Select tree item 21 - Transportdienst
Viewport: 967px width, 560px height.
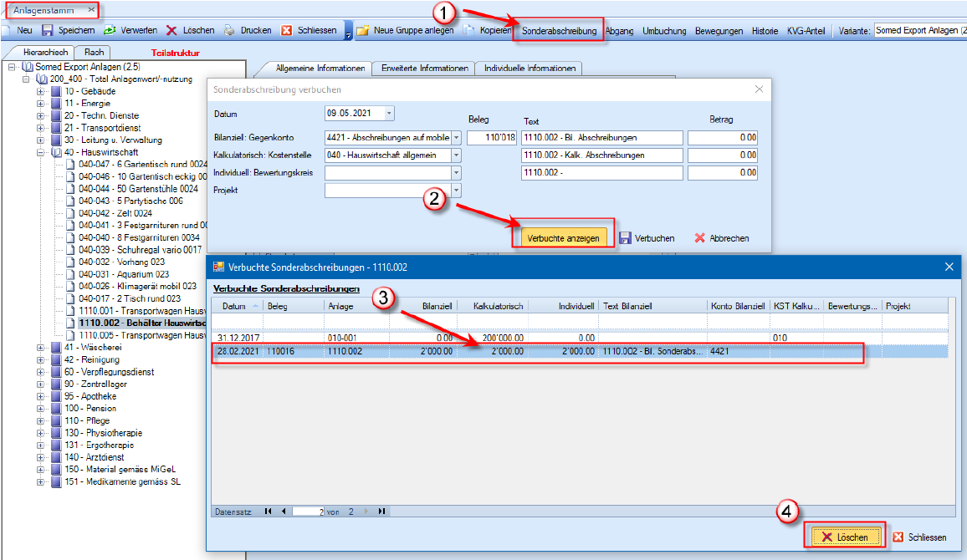point(102,128)
